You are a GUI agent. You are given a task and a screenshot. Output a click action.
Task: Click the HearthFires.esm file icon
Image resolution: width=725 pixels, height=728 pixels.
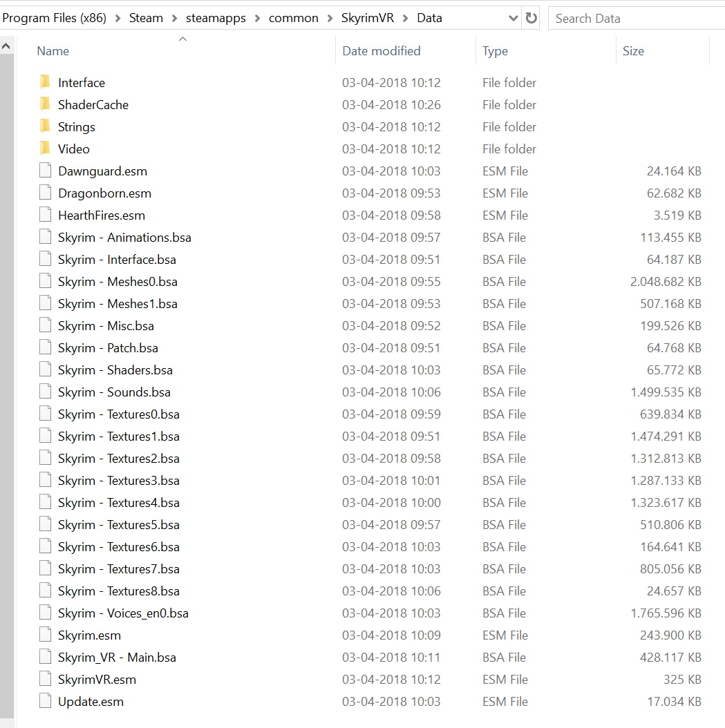45,215
